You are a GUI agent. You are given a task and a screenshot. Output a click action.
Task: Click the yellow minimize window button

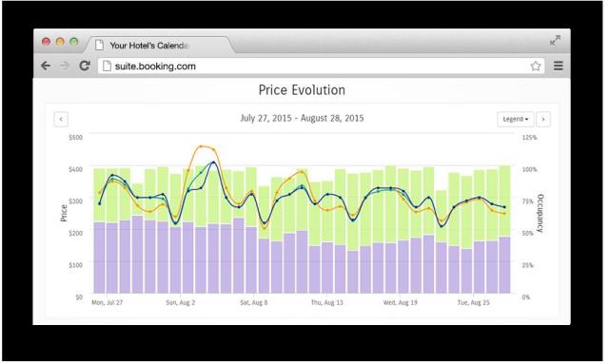(60, 42)
